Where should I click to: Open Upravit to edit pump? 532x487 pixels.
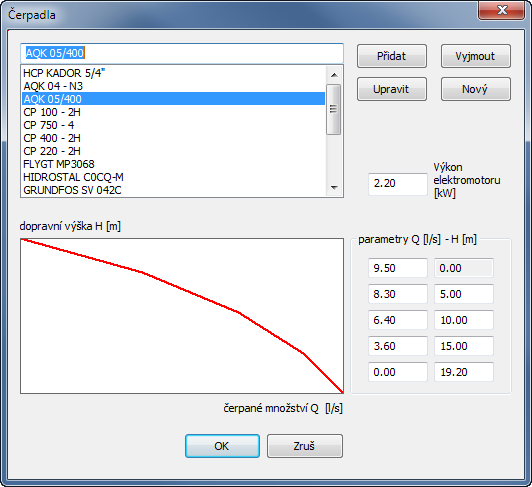click(392, 89)
